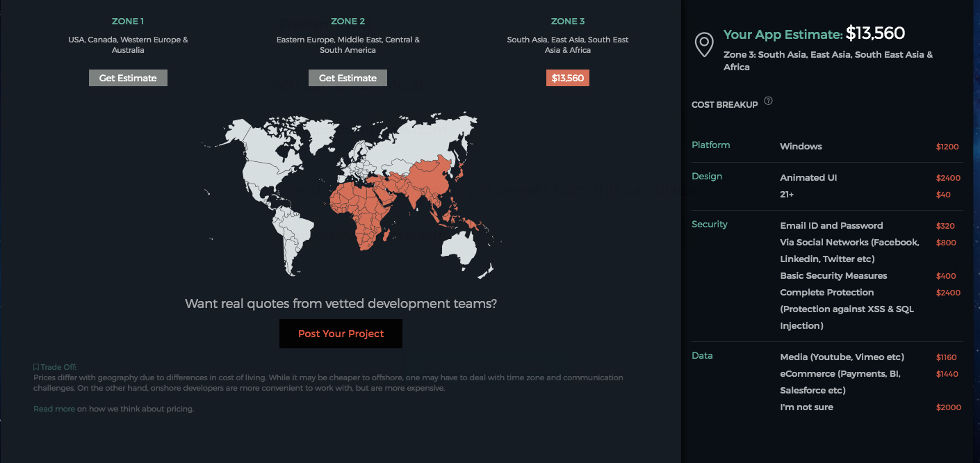Click Zone 2 region description text
980x463 pixels.
coord(348,45)
